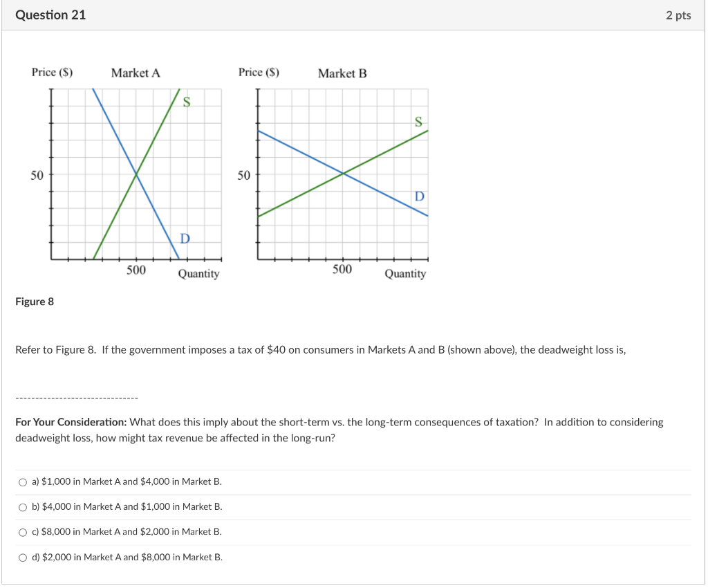The width and height of the screenshot is (708, 588).
Task: Click the Question 21 header
Action: (50, 15)
